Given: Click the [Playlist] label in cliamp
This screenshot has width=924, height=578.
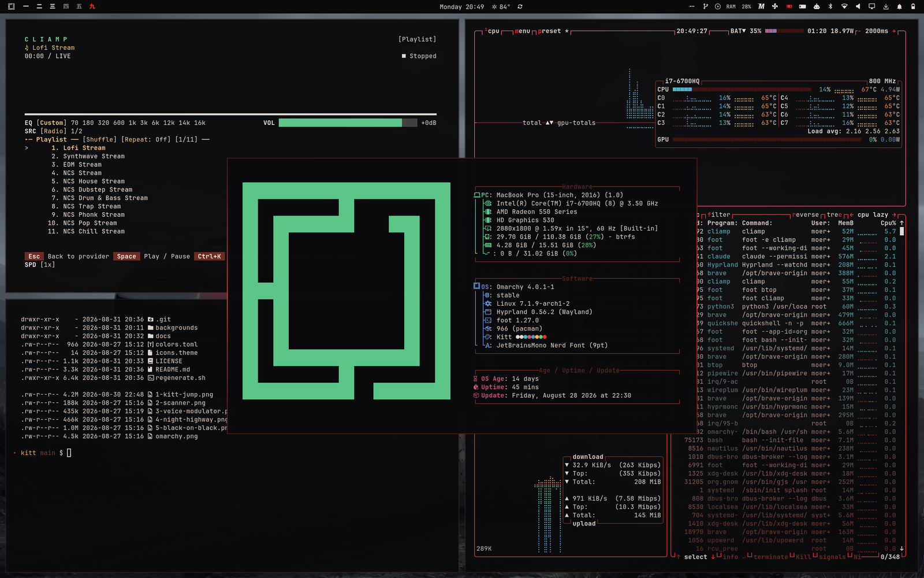Looking at the screenshot, I should pyautogui.click(x=418, y=39).
